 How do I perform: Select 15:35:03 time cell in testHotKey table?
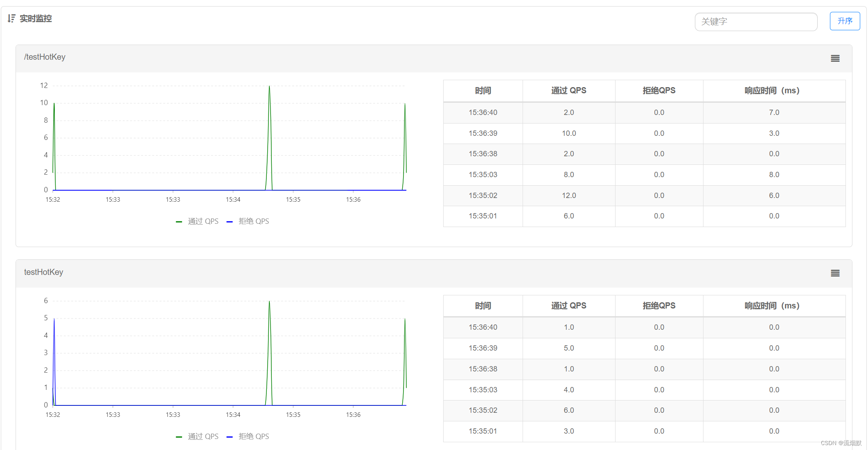(483, 390)
